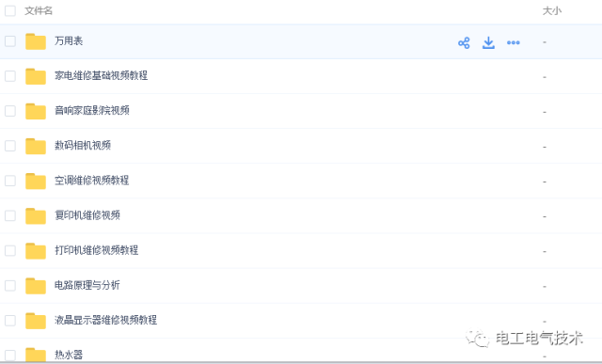Image resolution: width=602 pixels, height=364 pixels.
Task: Sort by the 文件名 column header
Action: click(39, 10)
